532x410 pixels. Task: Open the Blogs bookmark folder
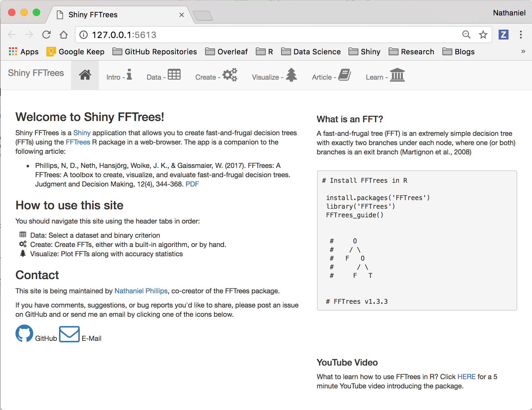[458, 52]
